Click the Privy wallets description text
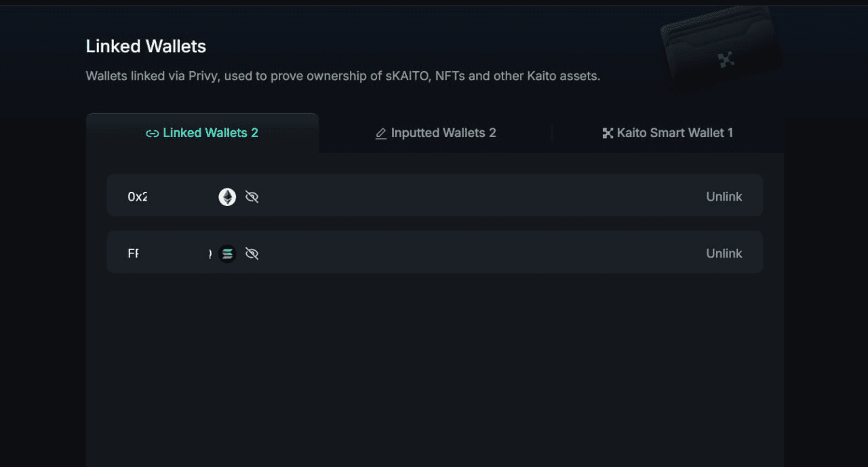Image resolution: width=868 pixels, height=467 pixels. [343, 76]
